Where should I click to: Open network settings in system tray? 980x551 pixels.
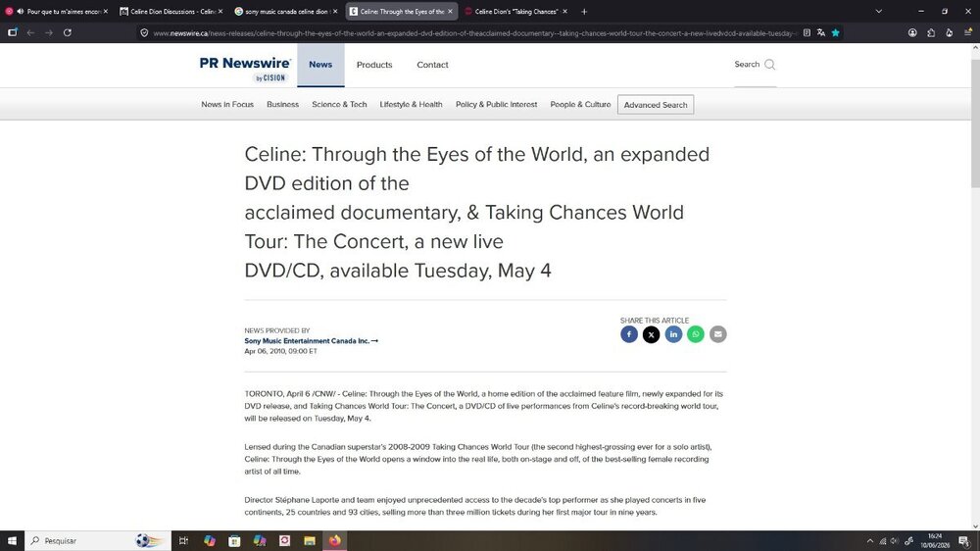click(883, 541)
